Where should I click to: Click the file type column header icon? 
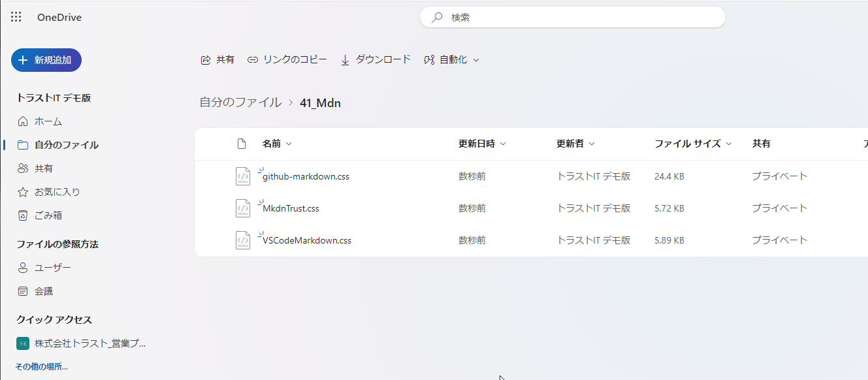tap(242, 144)
